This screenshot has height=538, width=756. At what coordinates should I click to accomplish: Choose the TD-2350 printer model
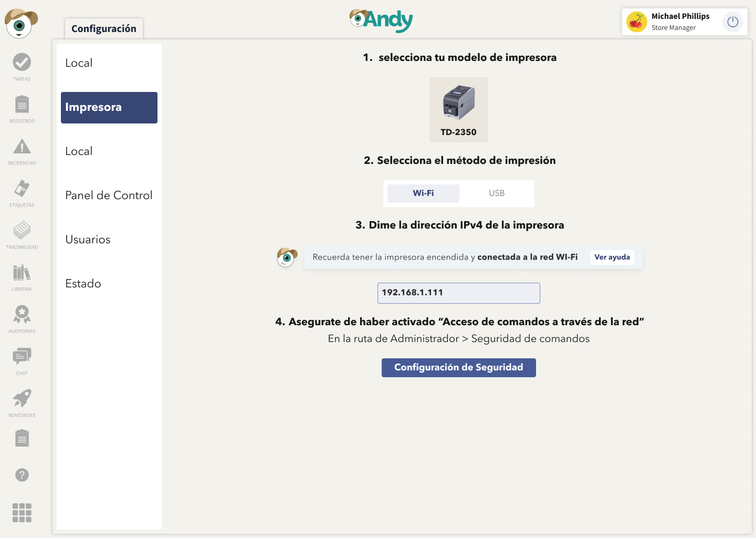(459, 110)
